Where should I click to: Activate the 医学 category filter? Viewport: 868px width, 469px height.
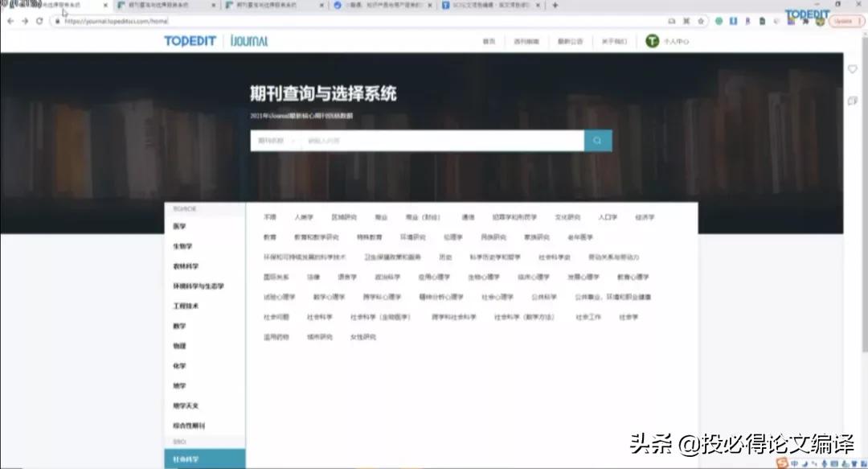180,226
